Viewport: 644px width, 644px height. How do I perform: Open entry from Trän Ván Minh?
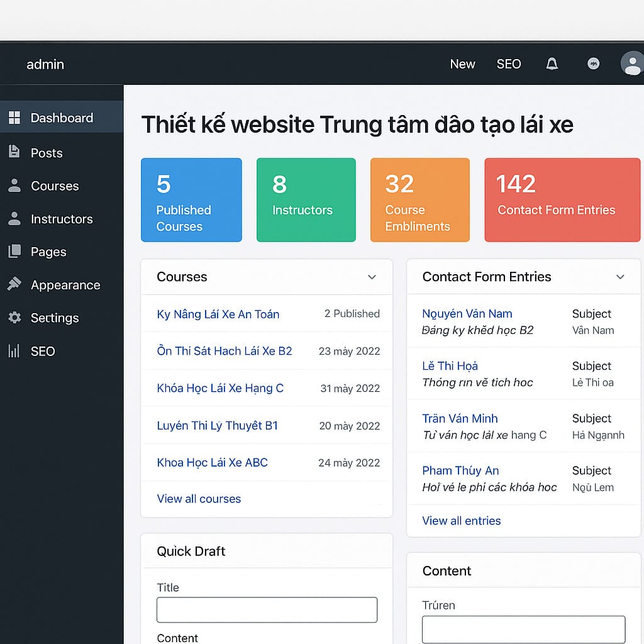click(x=460, y=418)
